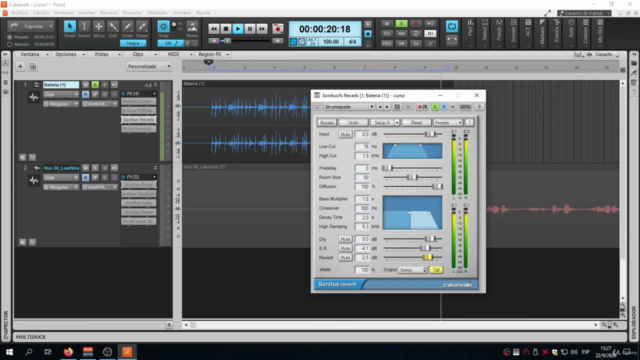This screenshot has height=360, width=640.
Task: Save preset in Sonitus Reverb window
Action: tap(397, 107)
